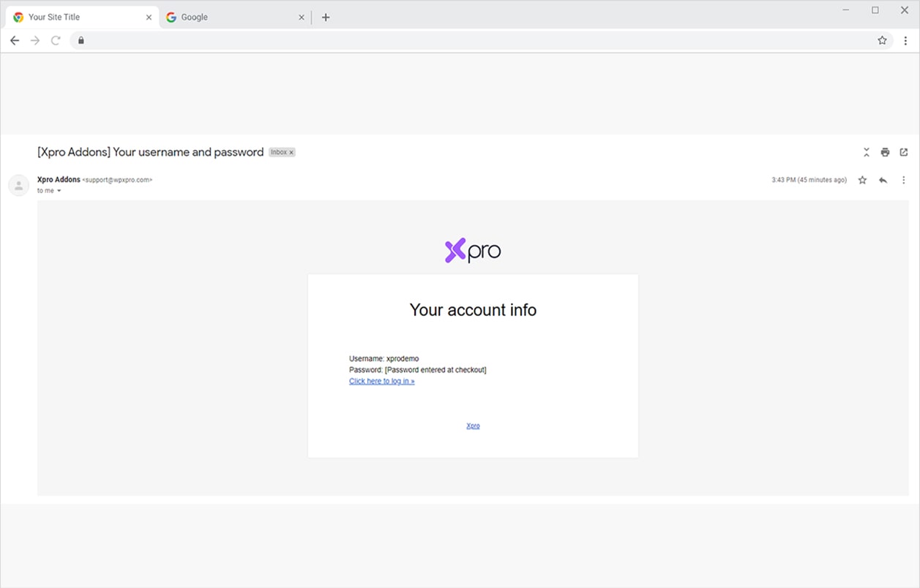Go back using browser back arrow
The width and height of the screenshot is (920, 588).
point(15,40)
